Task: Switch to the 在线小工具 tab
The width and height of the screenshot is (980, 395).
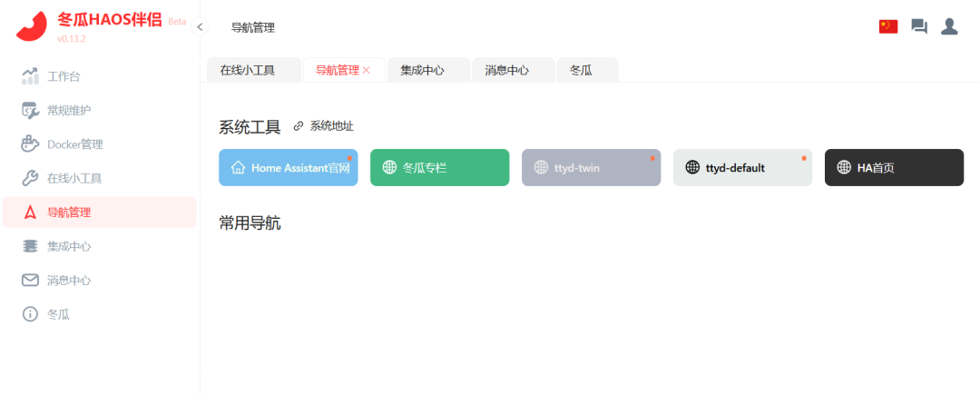Action: (x=254, y=70)
